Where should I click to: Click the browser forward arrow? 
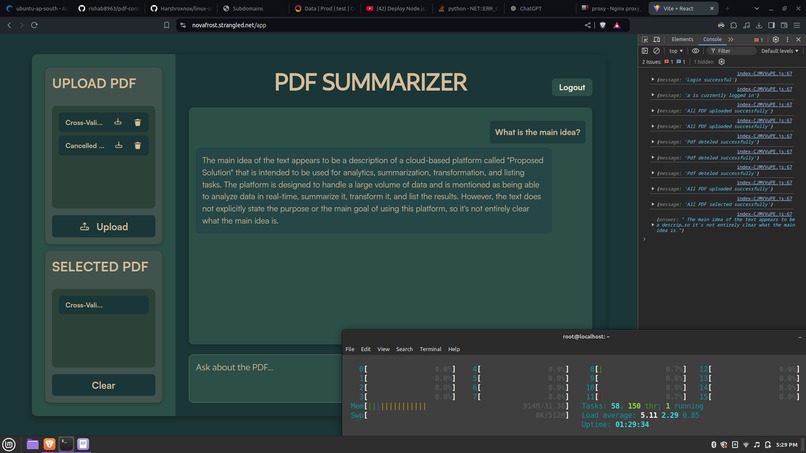(22, 25)
